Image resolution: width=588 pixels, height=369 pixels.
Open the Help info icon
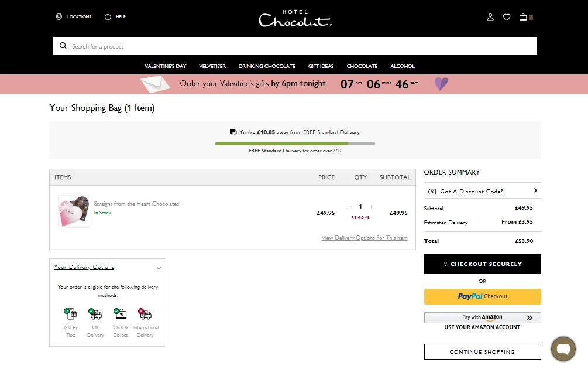(x=108, y=17)
